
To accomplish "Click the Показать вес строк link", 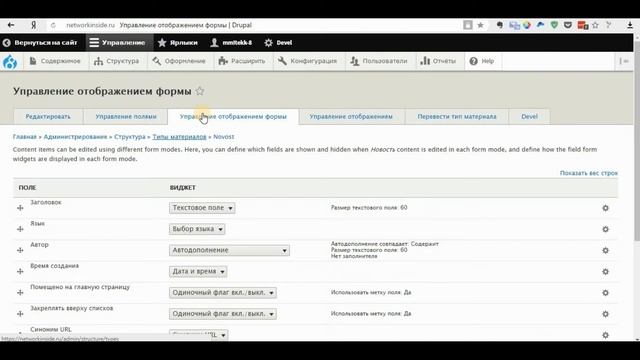I will (589, 173).
